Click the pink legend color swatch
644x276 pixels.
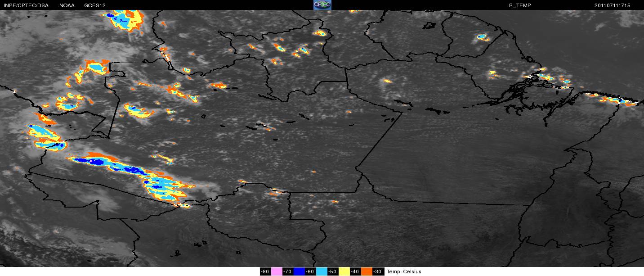tap(277, 271)
